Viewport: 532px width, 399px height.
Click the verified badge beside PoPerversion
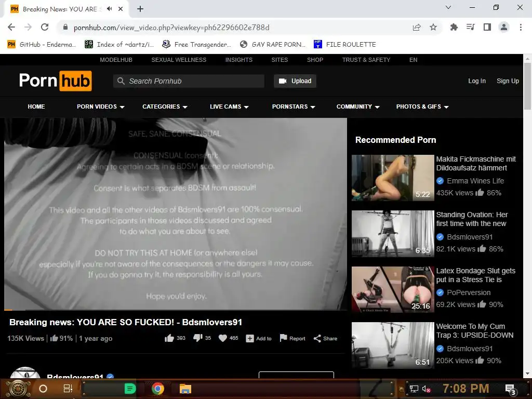click(440, 292)
